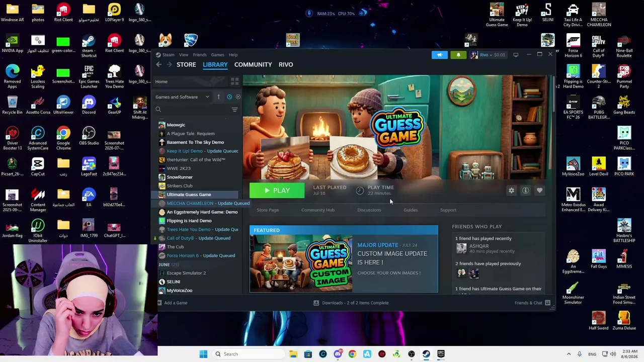Open File Explorer from the taskbar
The width and height of the screenshot is (644, 362).
pos(293,354)
